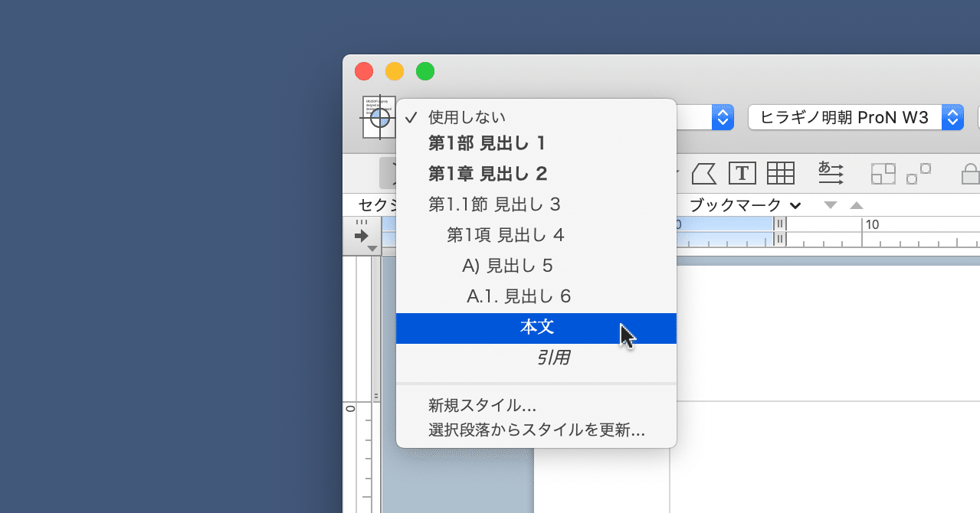Image resolution: width=980 pixels, height=513 pixels.
Task: Apply the 第1部 見出し 1 style
Action: coord(536,142)
